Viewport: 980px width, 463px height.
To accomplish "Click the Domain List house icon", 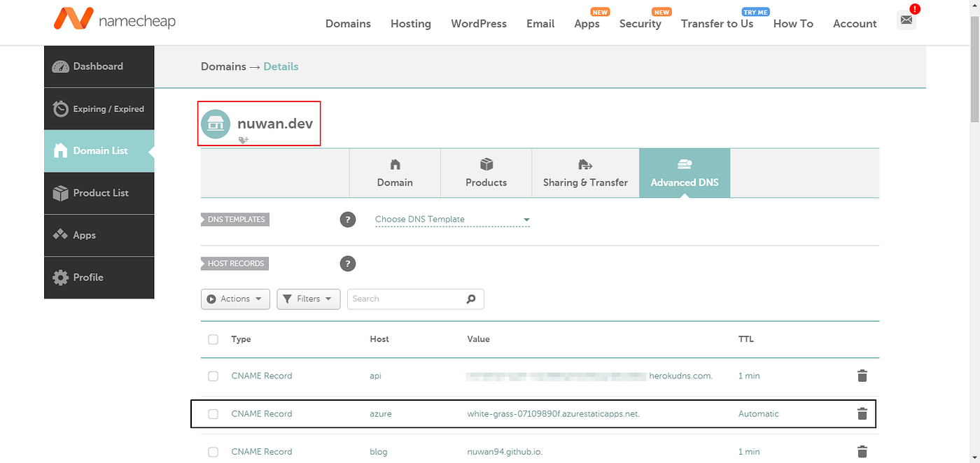I will click(x=61, y=150).
